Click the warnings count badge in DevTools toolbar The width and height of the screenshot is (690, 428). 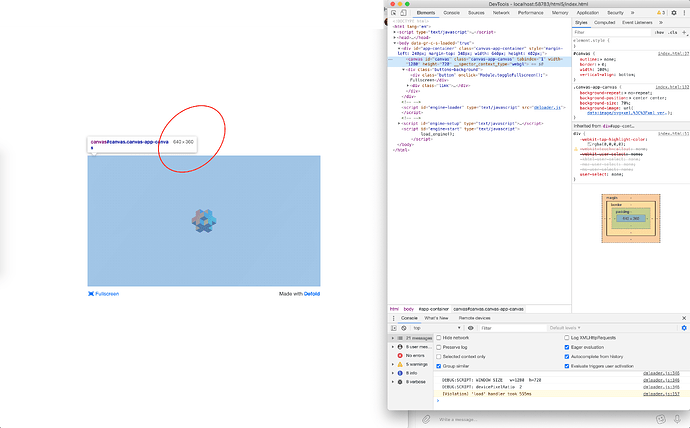[661, 13]
